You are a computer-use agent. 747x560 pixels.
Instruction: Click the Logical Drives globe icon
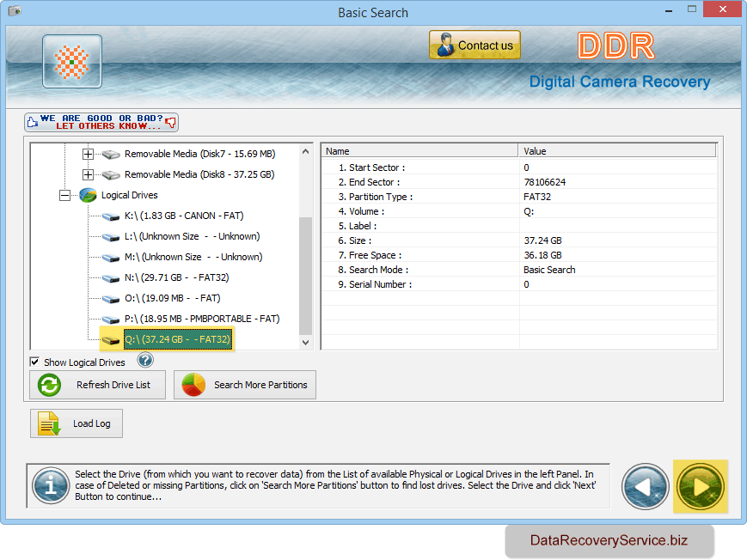(x=89, y=195)
